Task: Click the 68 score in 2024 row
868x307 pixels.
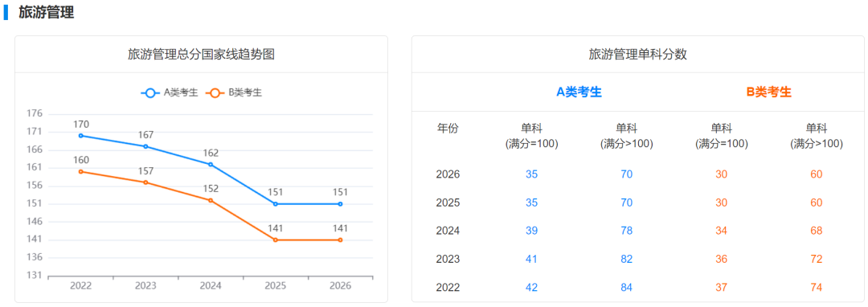Action: click(x=817, y=231)
